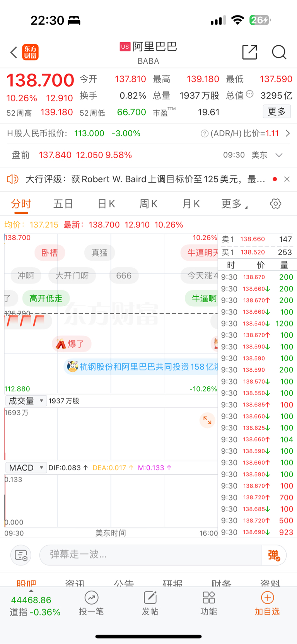
Task: Tap the 52周低 66.700 value
Action: [131, 112]
